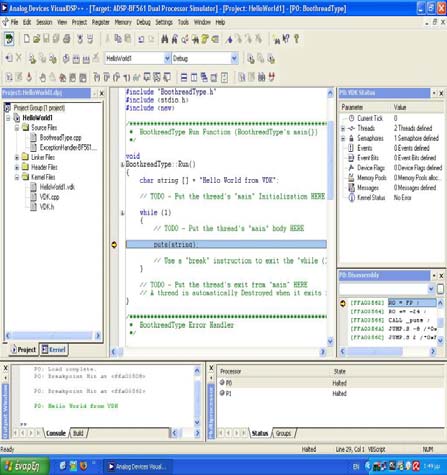Click the Project panel horizontal scrollbar
The height and width of the screenshot is (475, 447).
tap(53, 335)
